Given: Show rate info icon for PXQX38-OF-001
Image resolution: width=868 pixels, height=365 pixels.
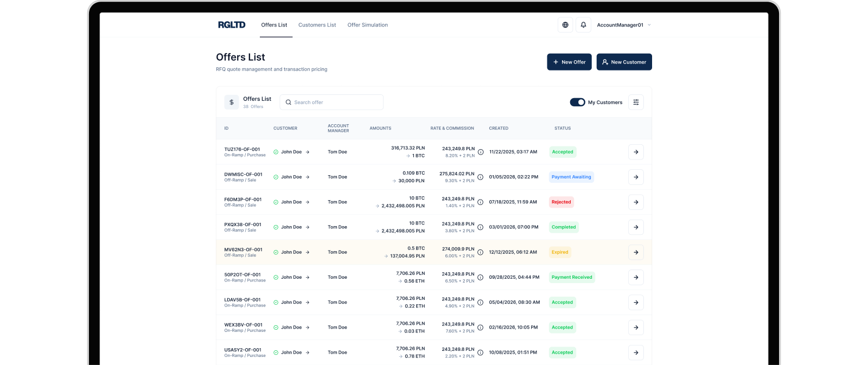Looking at the screenshot, I should tap(480, 227).
